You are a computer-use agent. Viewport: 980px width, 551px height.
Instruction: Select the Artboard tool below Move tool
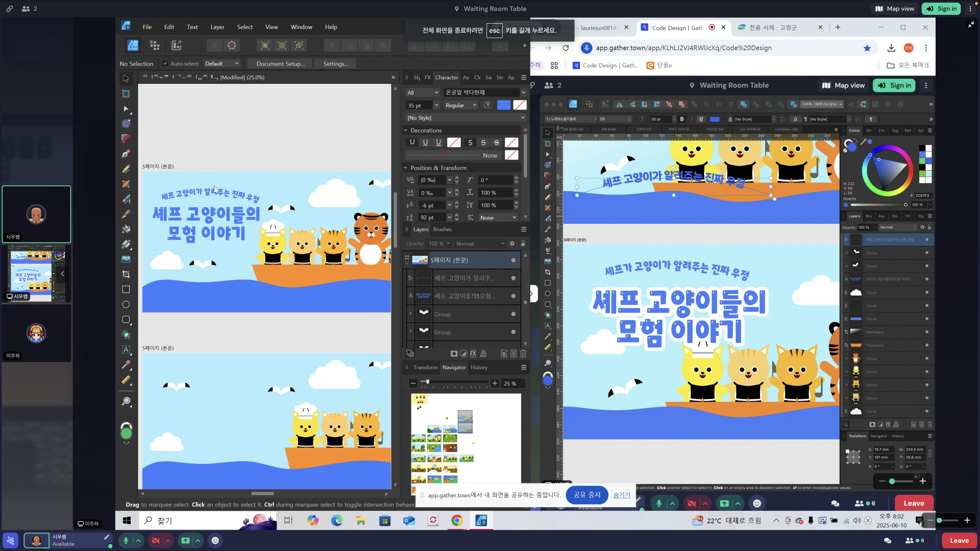click(126, 94)
